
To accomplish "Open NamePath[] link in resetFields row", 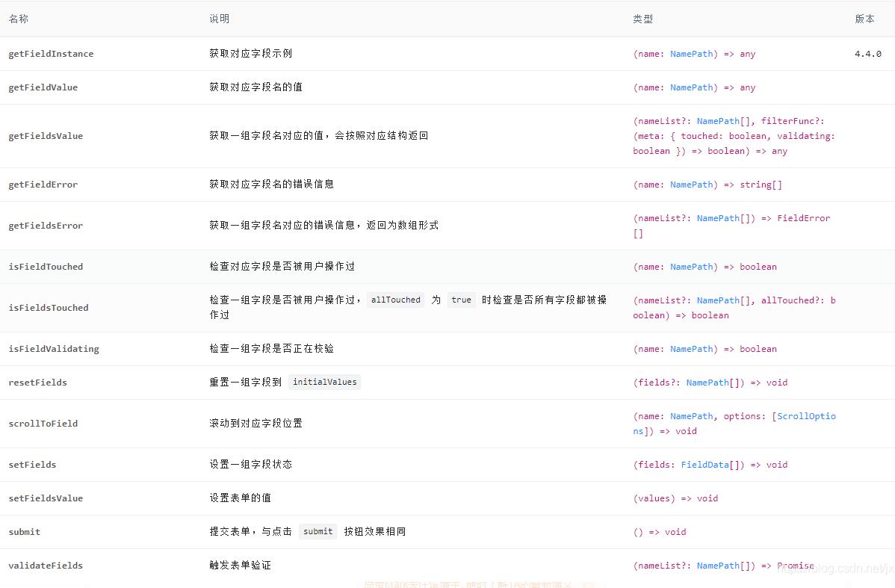I will tap(707, 383).
